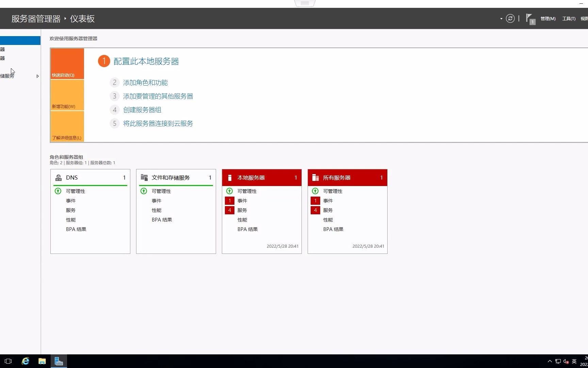
Task: Click DNS 可管理性 text
Action: 76,191
